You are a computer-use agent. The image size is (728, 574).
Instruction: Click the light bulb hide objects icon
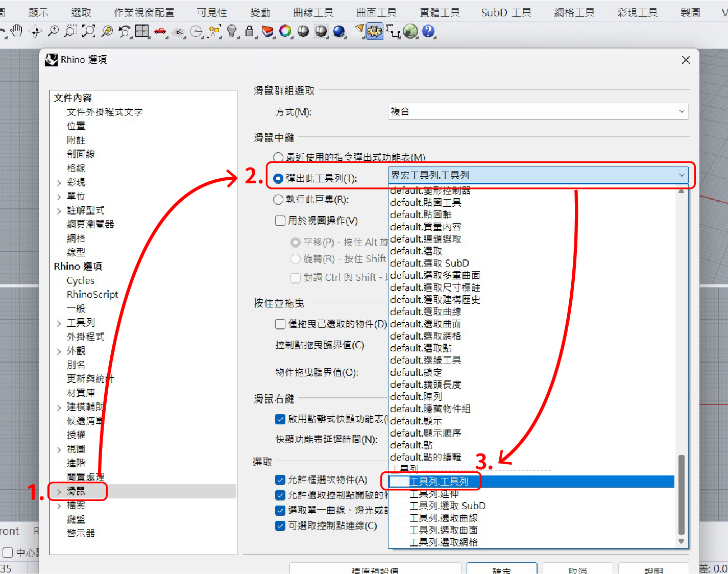point(232,32)
